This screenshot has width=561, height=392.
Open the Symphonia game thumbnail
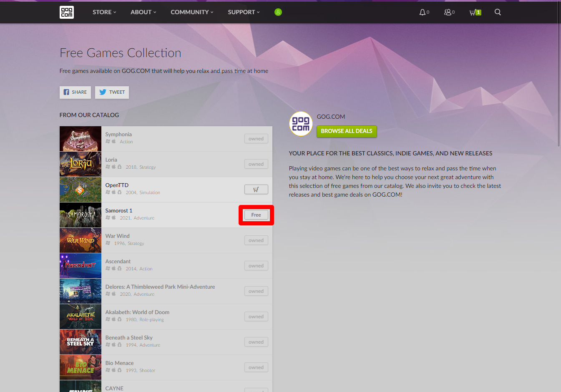pyautogui.click(x=81, y=139)
